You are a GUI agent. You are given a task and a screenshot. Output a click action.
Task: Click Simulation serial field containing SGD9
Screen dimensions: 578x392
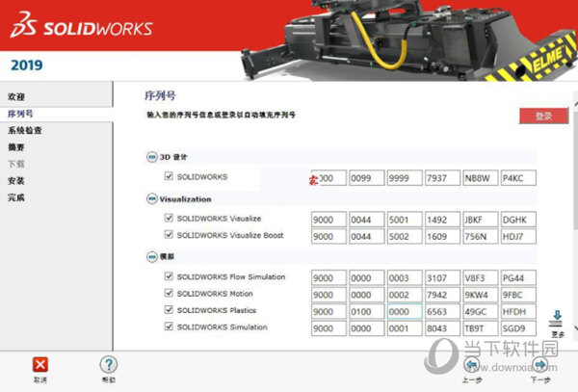coord(518,328)
